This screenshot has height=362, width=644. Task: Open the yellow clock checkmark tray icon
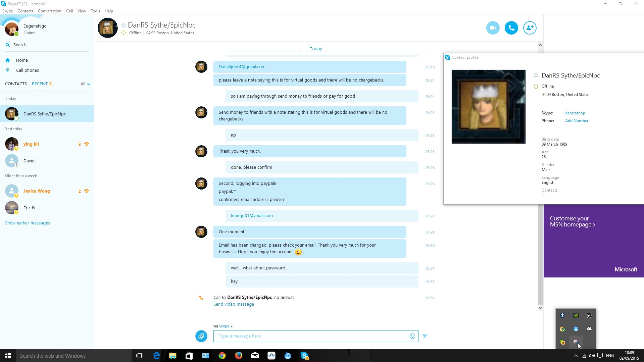coord(562,329)
